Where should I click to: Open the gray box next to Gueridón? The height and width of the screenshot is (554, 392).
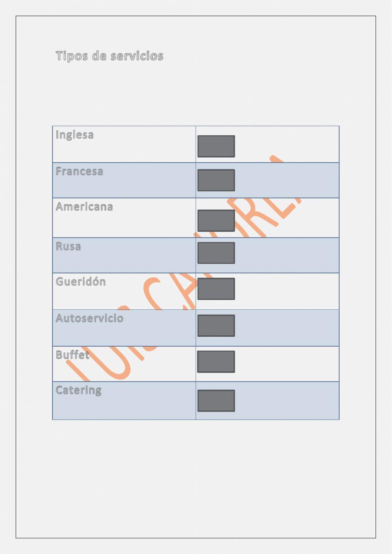[216, 289]
